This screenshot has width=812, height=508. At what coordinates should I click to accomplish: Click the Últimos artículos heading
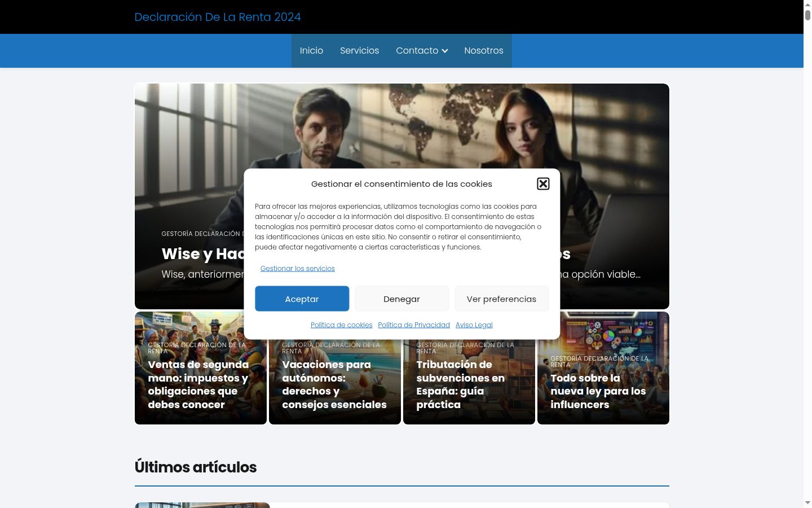click(196, 467)
